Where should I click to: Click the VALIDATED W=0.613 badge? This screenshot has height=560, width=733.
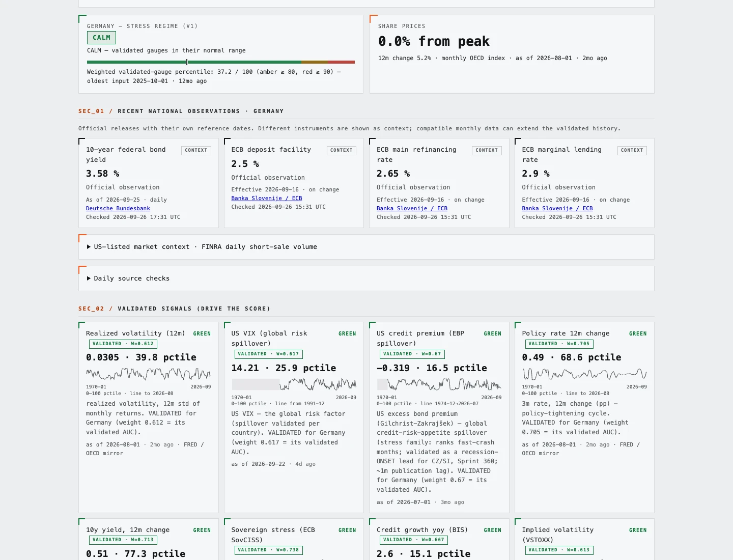[x=559, y=550]
